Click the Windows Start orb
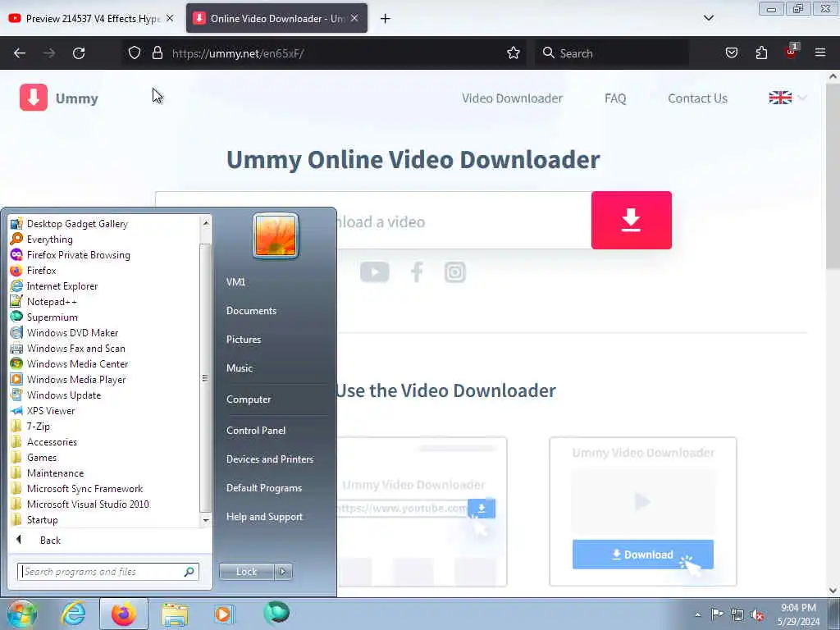The width and height of the screenshot is (840, 630). pos(21,614)
